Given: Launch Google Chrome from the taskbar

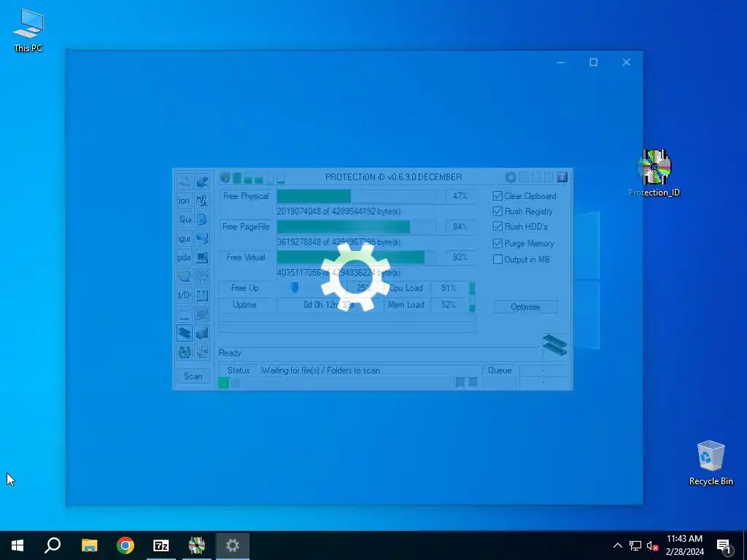Looking at the screenshot, I should pyautogui.click(x=125, y=545).
